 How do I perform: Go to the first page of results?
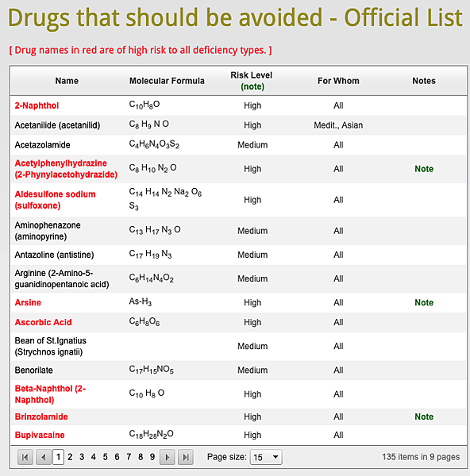(25, 457)
